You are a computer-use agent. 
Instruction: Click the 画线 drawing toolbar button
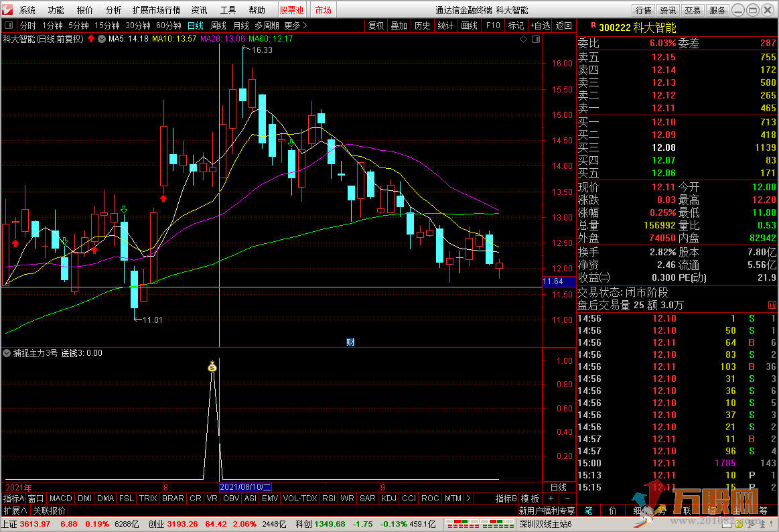[469, 25]
